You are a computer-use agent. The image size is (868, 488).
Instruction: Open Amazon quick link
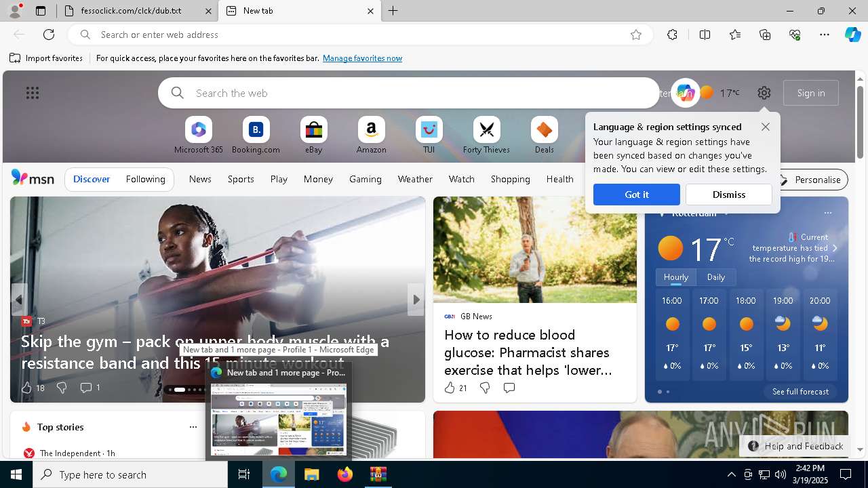pyautogui.click(x=371, y=136)
